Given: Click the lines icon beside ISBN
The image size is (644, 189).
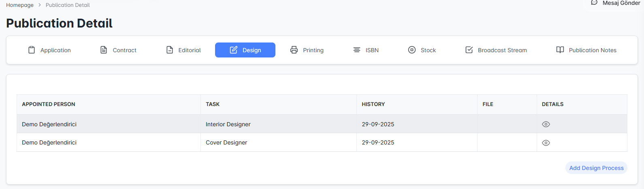Looking at the screenshot, I should point(357,50).
